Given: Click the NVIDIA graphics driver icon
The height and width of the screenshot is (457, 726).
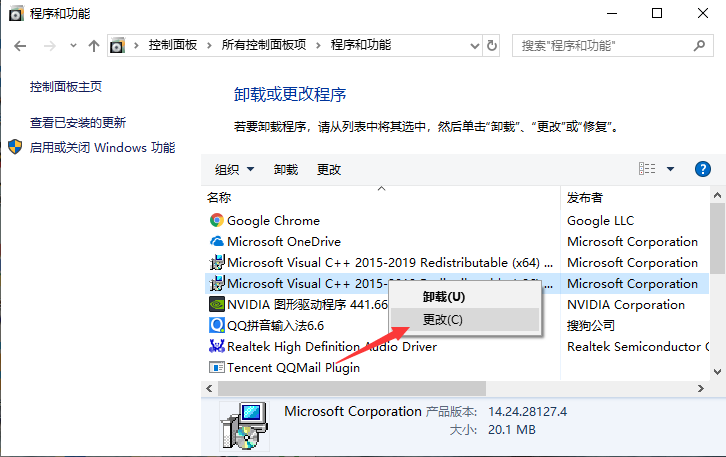Looking at the screenshot, I should point(216,305).
